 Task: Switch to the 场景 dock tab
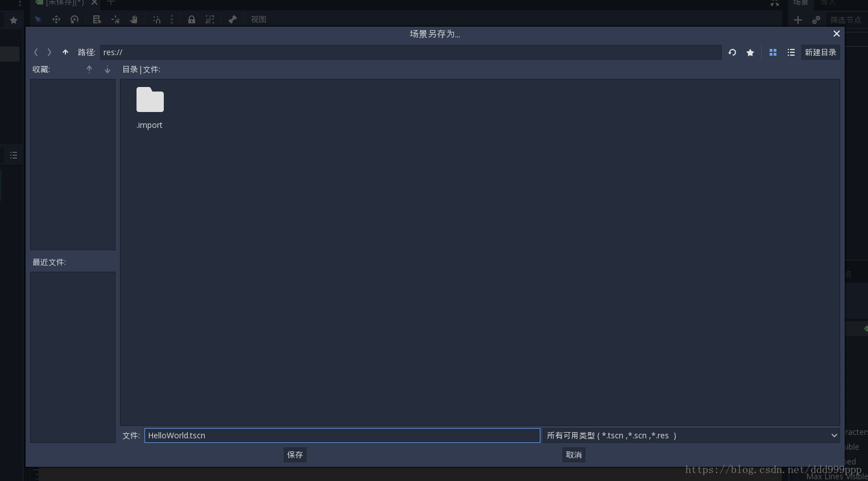pos(801,3)
